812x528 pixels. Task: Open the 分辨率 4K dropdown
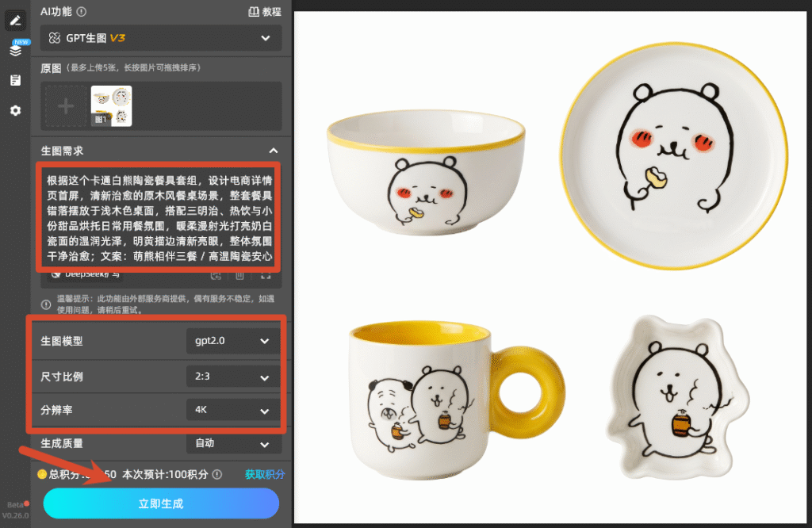point(233,410)
